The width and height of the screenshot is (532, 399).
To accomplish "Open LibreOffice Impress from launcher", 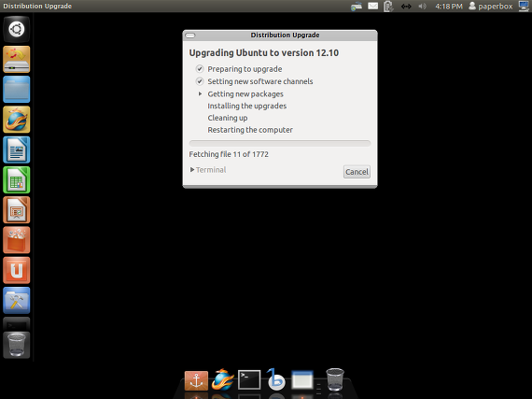I will (x=16, y=210).
